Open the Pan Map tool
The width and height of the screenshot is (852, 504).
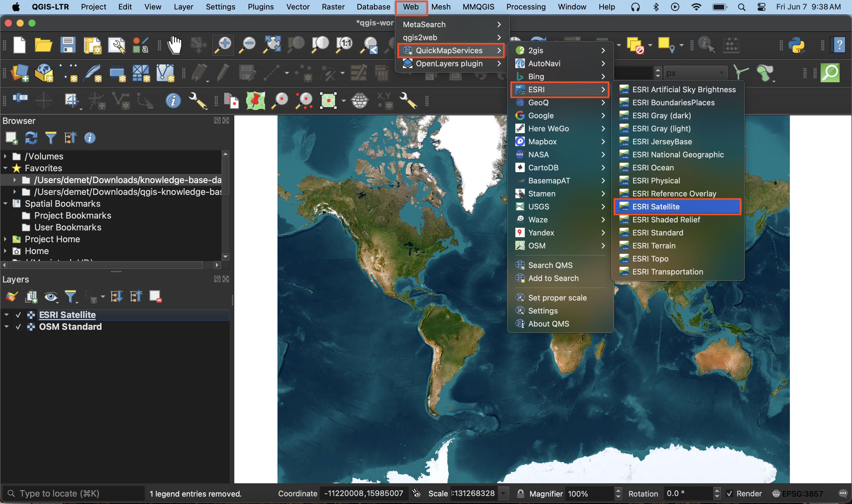(175, 45)
